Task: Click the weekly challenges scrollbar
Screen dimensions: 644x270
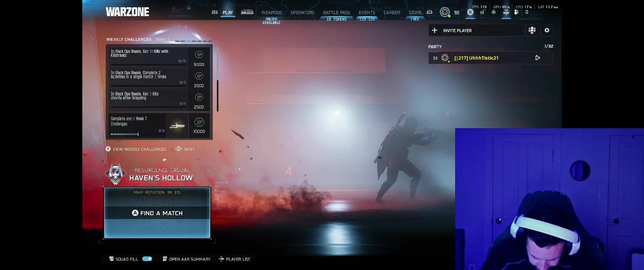Action: pyautogui.click(x=218, y=79)
